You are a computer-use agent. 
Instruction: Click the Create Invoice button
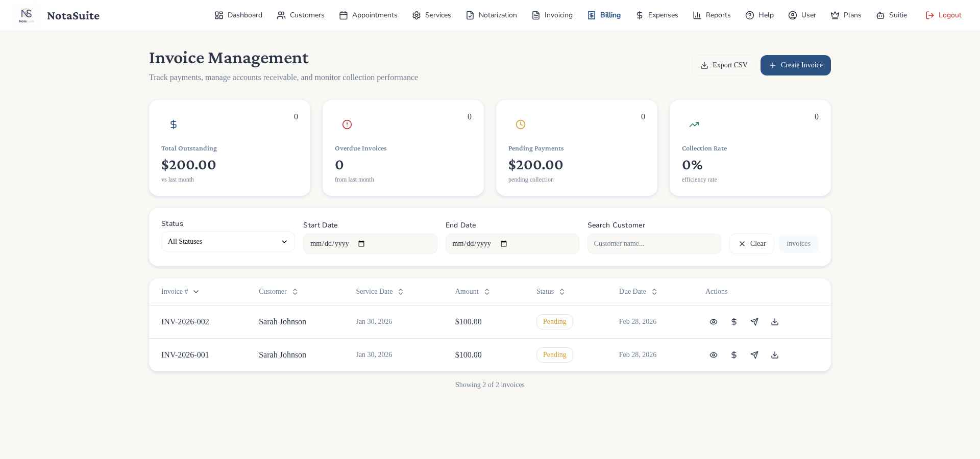coord(795,65)
